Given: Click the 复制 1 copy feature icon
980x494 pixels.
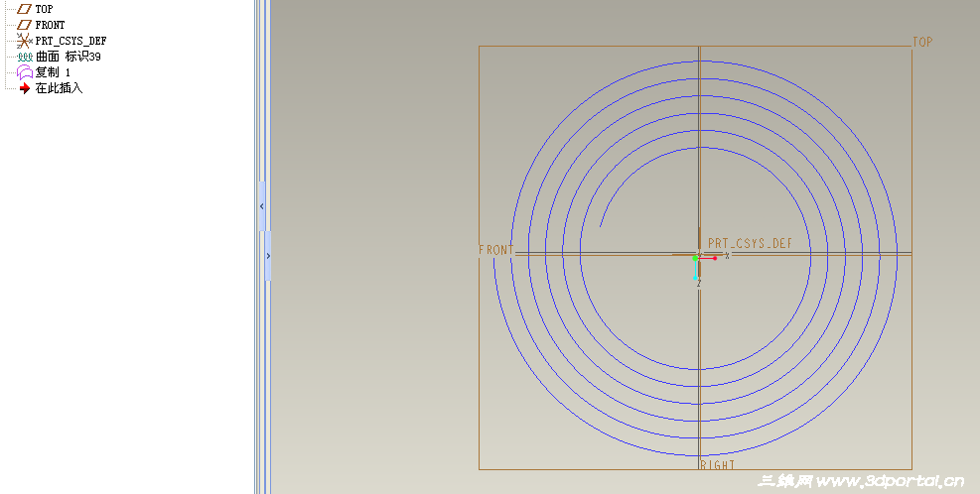Looking at the screenshot, I should point(25,72).
